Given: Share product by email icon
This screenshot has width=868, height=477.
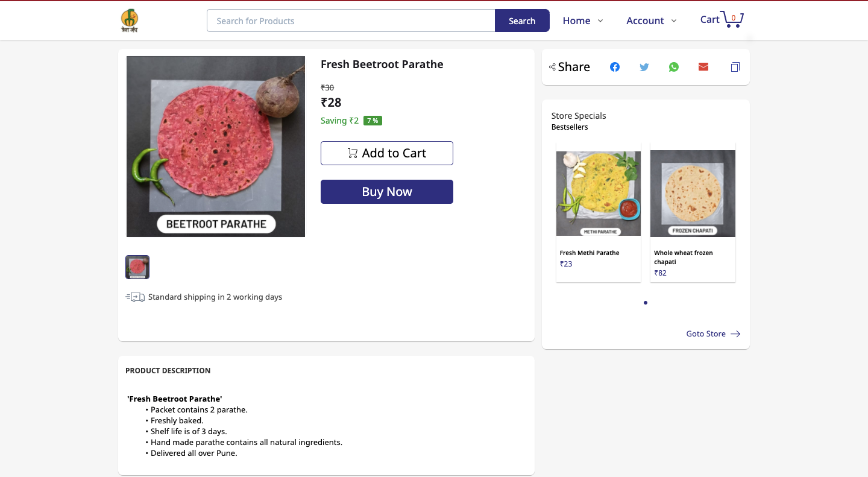Looking at the screenshot, I should (x=703, y=67).
